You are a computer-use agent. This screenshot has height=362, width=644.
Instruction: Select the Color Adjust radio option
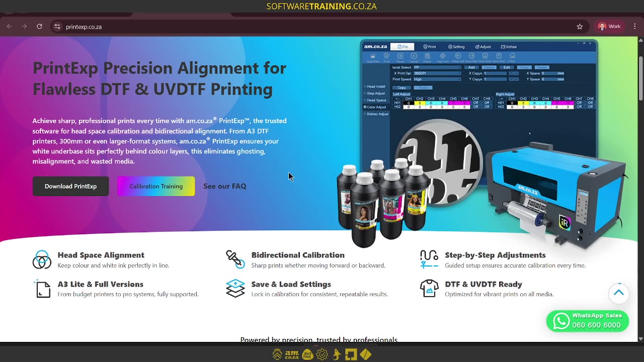375,107
